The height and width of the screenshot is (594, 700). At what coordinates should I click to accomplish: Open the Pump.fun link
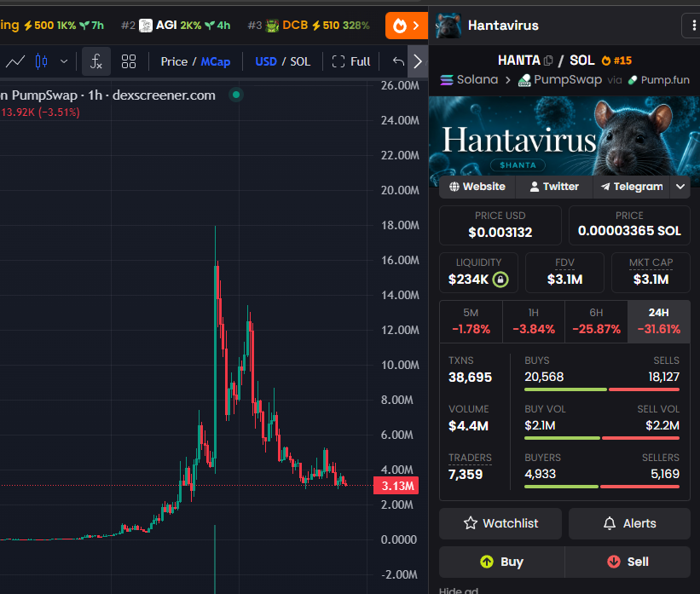click(x=659, y=80)
